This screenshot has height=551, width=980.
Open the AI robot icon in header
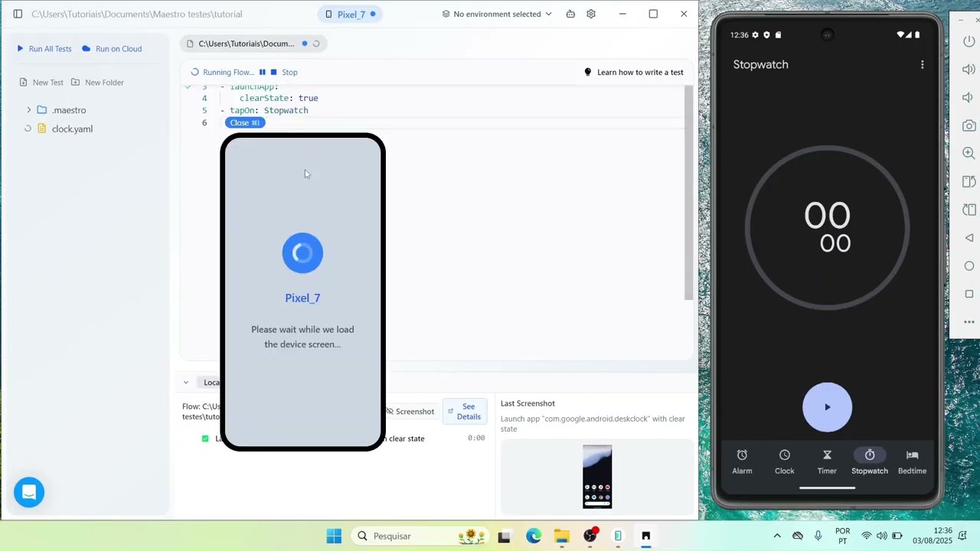pyautogui.click(x=570, y=14)
